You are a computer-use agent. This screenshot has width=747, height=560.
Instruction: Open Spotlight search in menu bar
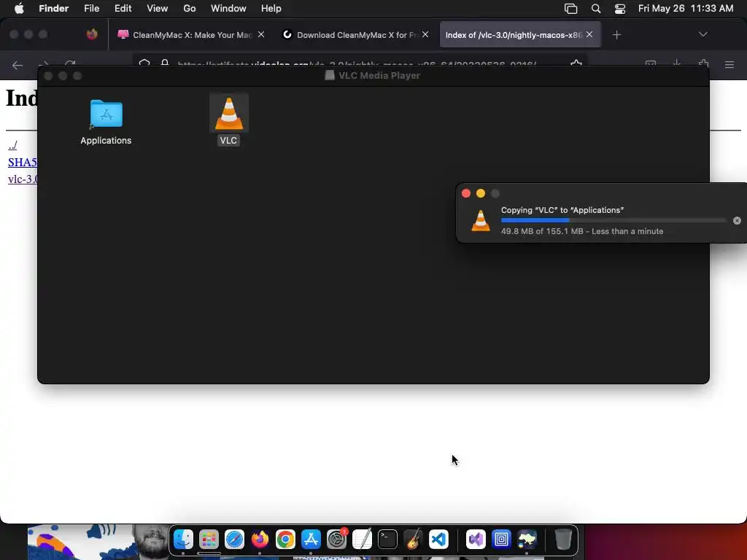[x=595, y=9]
